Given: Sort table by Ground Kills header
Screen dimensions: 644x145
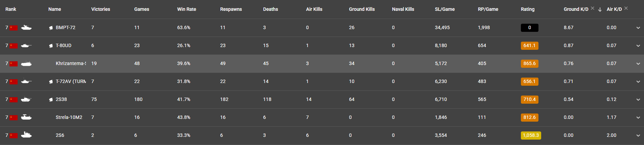Looking at the screenshot, I should pyautogui.click(x=362, y=9).
